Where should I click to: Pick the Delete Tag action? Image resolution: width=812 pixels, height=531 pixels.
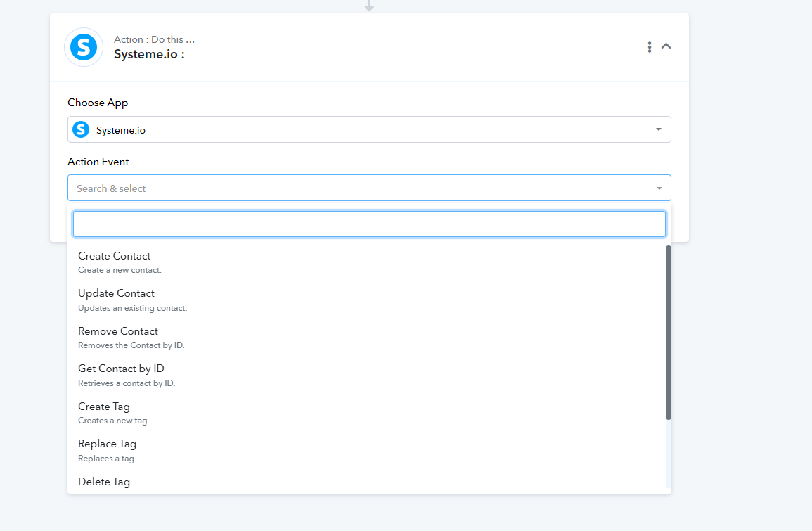click(x=104, y=482)
